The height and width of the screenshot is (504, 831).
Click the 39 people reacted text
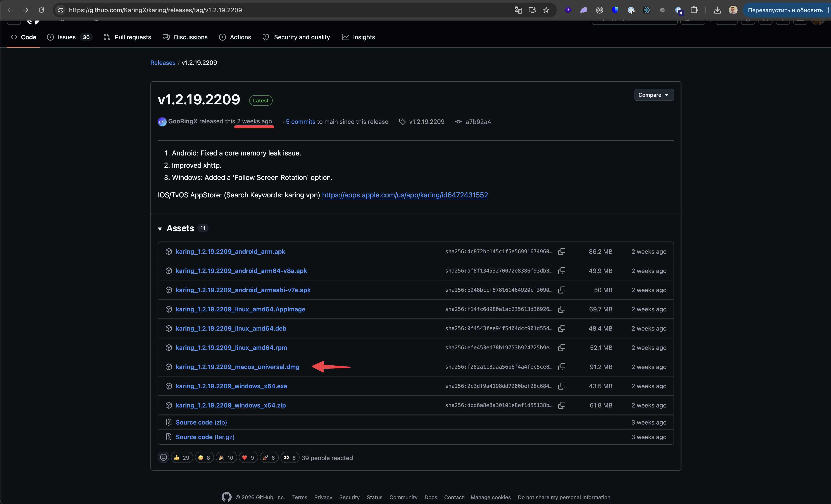point(327,458)
